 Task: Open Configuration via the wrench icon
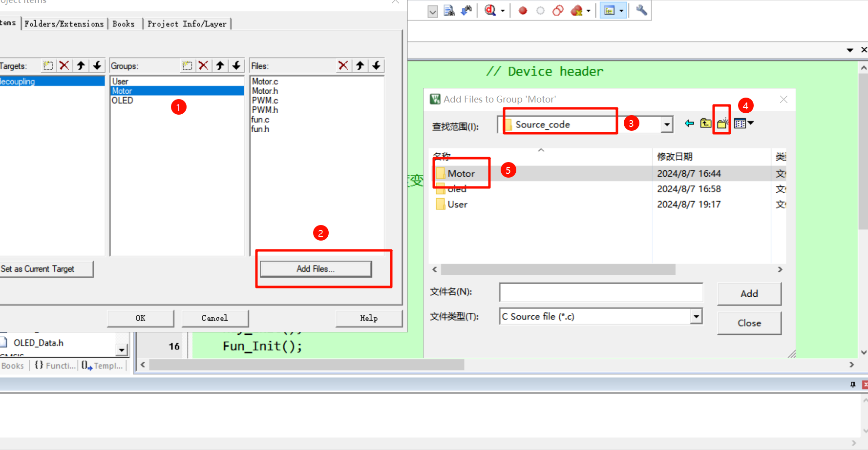[x=641, y=10]
